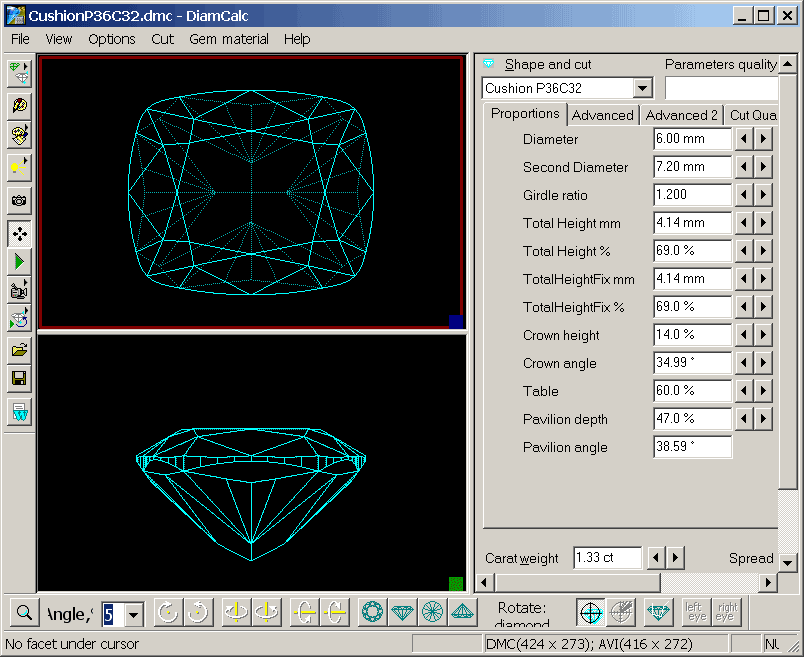
Task: Increase Crown height with right arrow
Action: 763,335
